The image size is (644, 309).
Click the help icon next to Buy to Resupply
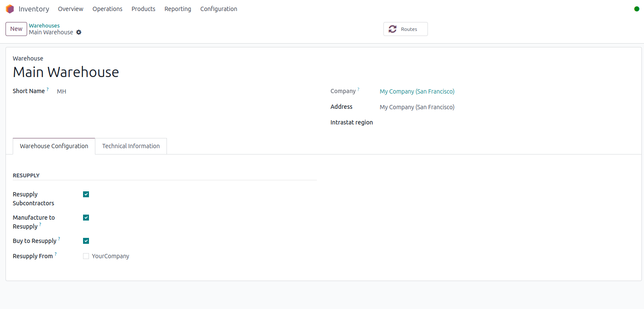point(58,238)
